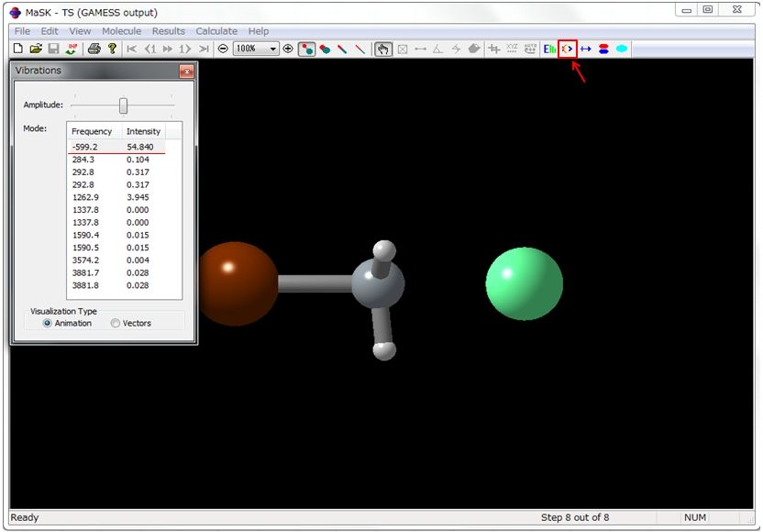The image size is (763, 532).
Task: Click the last step navigation arrow
Action: pyautogui.click(x=204, y=48)
